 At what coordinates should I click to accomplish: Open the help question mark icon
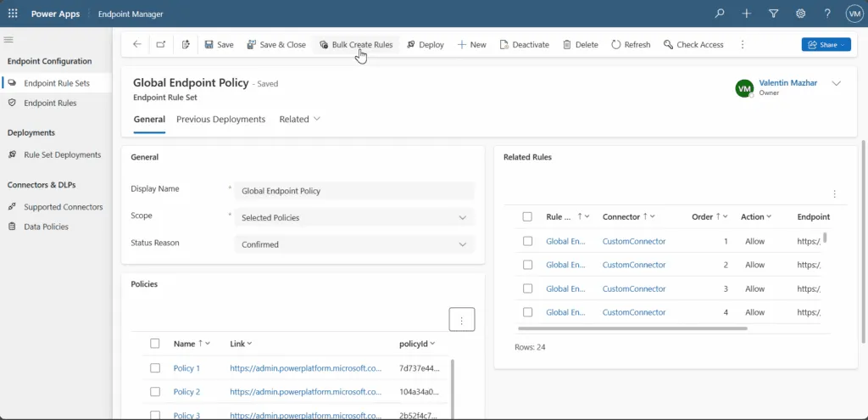[827, 14]
